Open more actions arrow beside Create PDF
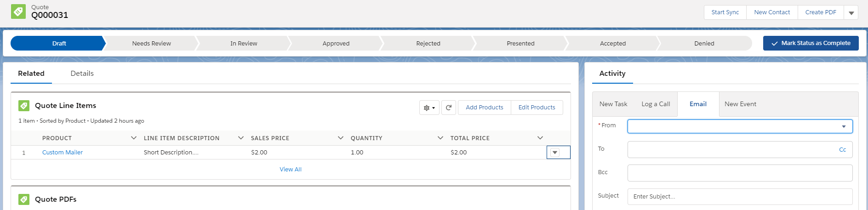Image resolution: width=868 pixels, height=210 pixels. pos(851,13)
